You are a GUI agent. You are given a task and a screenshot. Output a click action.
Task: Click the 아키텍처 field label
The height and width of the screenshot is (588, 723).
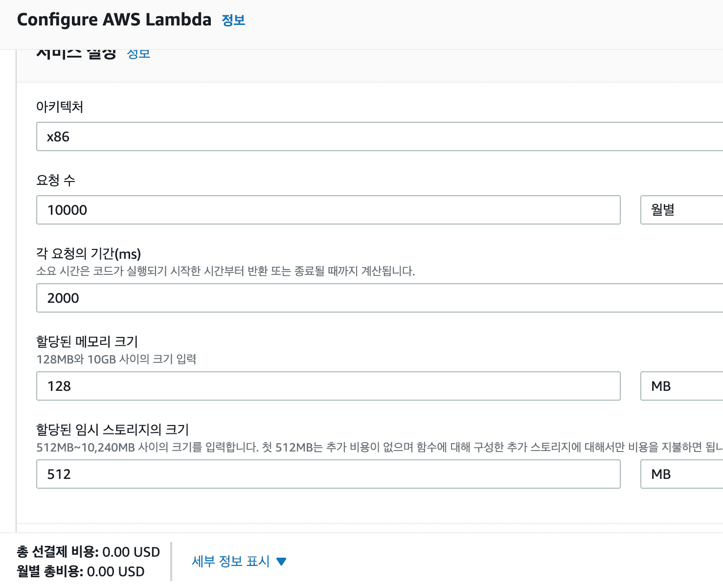click(x=60, y=107)
